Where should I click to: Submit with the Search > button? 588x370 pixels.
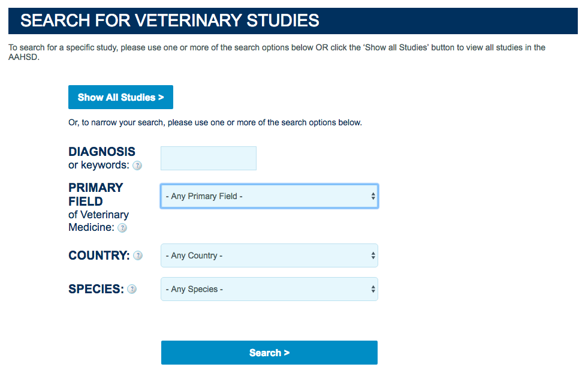tap(269, 353)
